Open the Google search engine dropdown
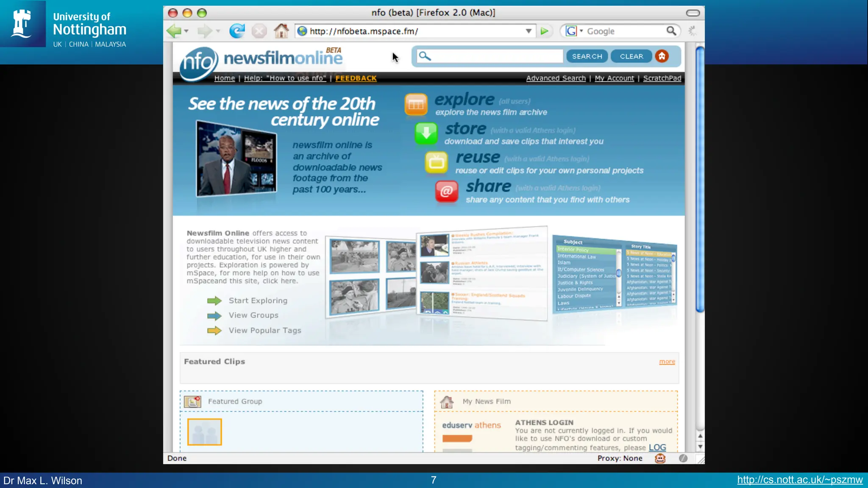Viewport: 868px width, 488px height. [581, 31]
